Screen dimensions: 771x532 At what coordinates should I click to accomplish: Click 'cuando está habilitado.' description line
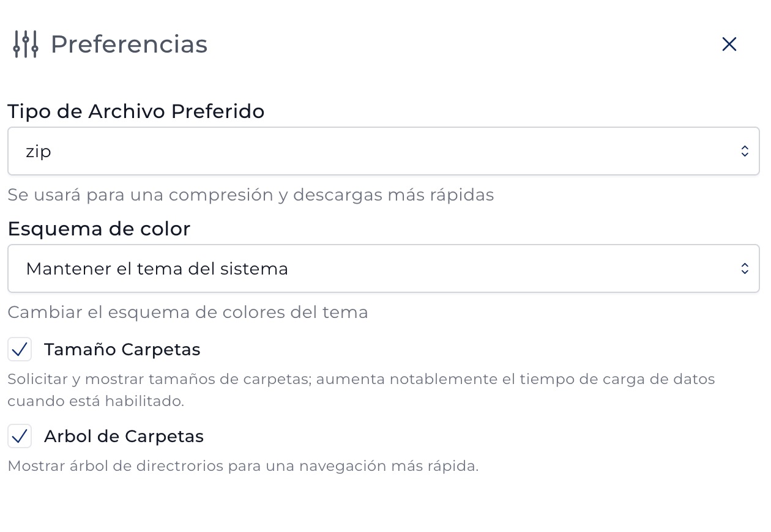pyautogui.click(x=96, y=402)
